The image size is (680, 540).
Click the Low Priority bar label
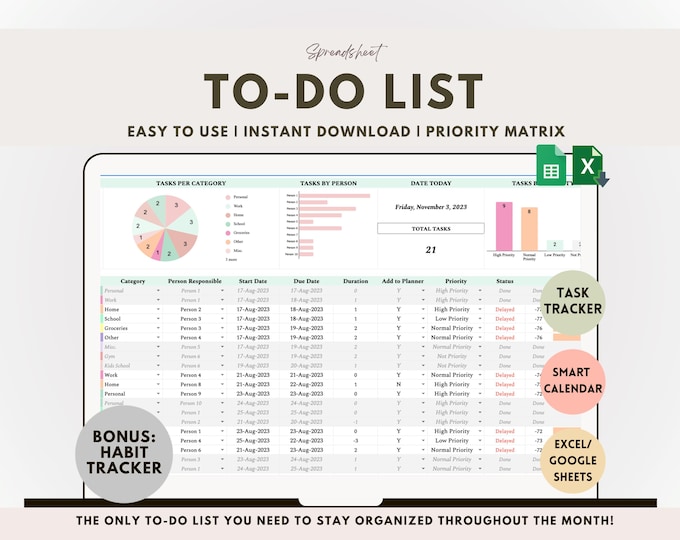tap(555, 255)
